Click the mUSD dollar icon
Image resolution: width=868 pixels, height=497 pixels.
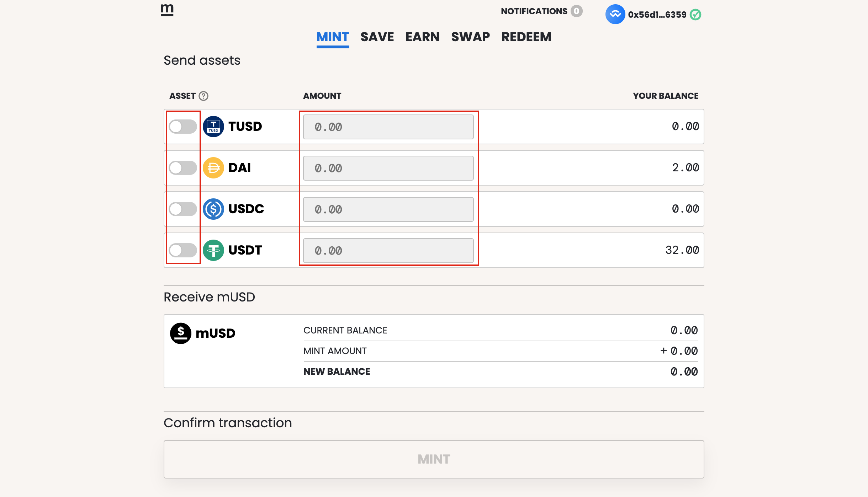(x=181, y=333)
